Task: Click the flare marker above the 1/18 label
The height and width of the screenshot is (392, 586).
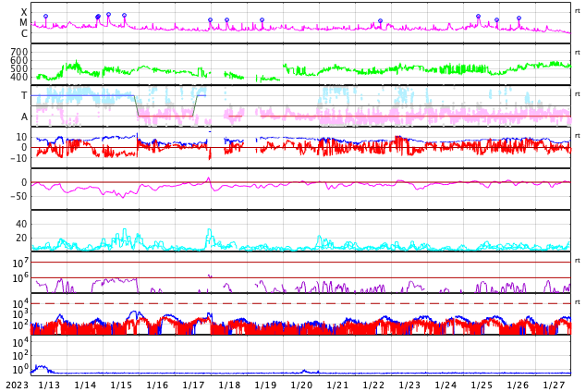Action: point(226,20)
